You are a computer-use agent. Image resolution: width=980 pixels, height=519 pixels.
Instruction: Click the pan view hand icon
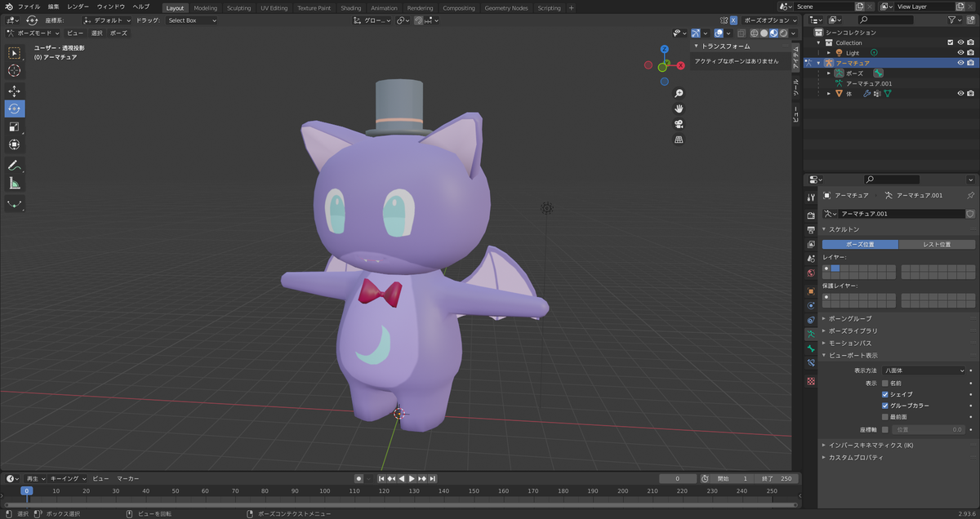[679, 109]
